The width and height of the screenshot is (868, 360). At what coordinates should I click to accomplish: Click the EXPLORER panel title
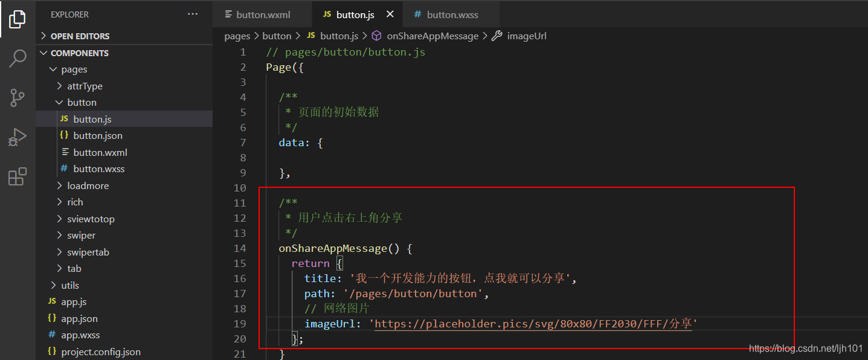click(70, 14)
